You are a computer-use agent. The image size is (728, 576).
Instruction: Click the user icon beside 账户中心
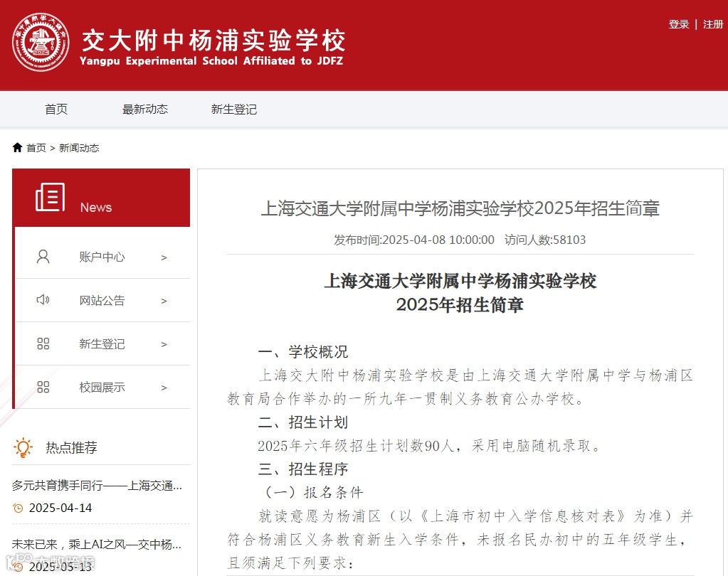coord(43,257)
